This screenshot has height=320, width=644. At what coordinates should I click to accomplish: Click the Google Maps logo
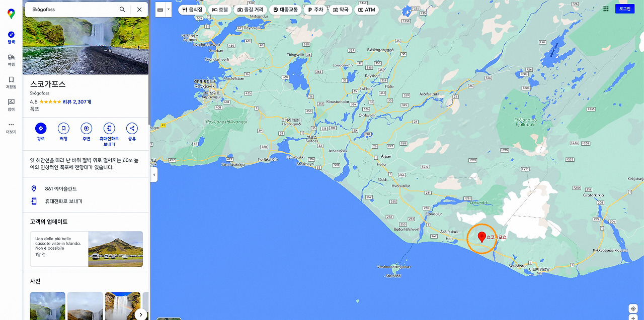11,14
